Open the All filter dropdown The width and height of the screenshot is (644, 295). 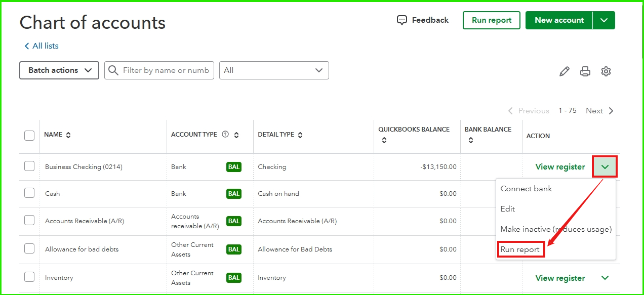tap(274, 70)
